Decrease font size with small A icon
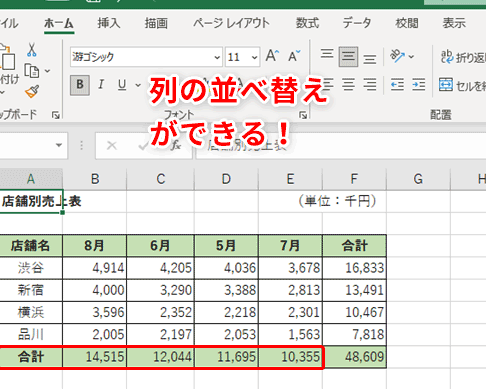The height and width of the screenshot is (389, 486). 294,56
